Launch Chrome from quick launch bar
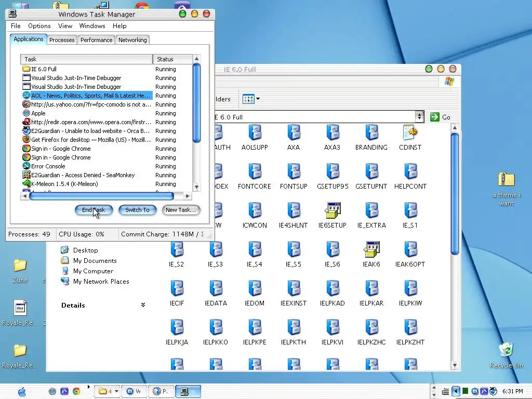 click(76, 391)
